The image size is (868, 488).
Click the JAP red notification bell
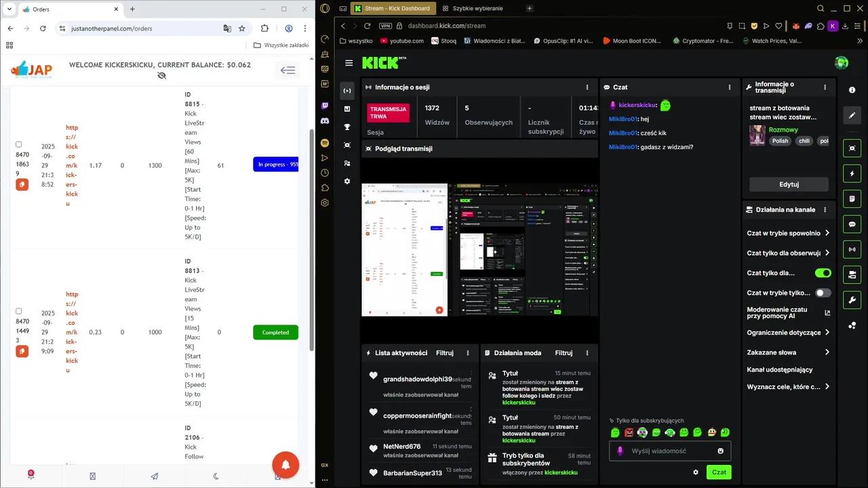285,464
